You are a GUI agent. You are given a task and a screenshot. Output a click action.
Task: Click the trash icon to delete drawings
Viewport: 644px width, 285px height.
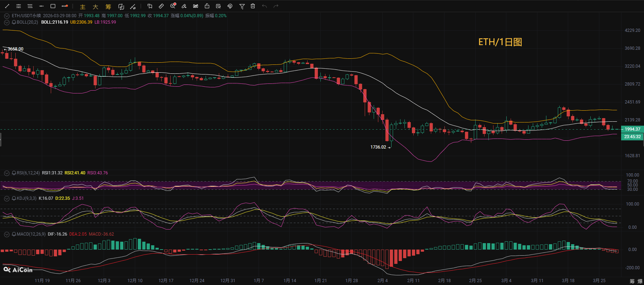(x=253, y=6)
